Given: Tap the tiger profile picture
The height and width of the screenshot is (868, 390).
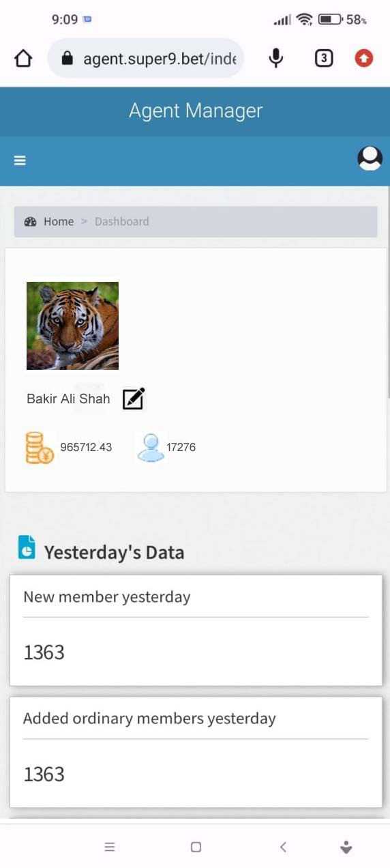Looking at the screenshot, I should pos(72,325).
